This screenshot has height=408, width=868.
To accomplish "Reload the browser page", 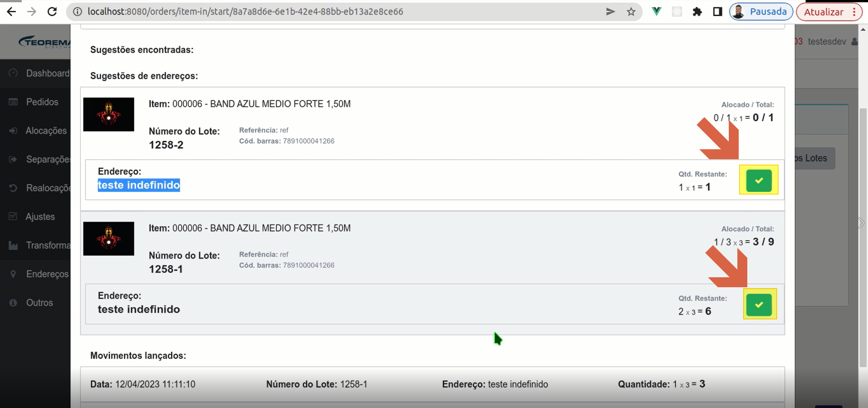I will 52,11.
